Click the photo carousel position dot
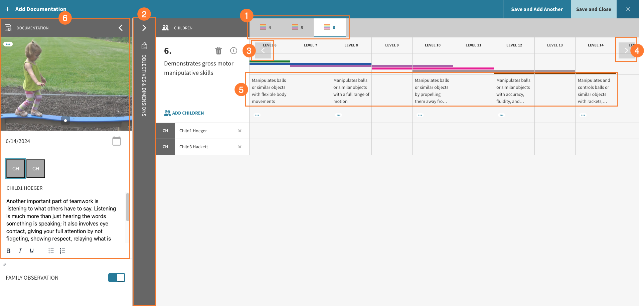644x306 pixels. [66, 121]
